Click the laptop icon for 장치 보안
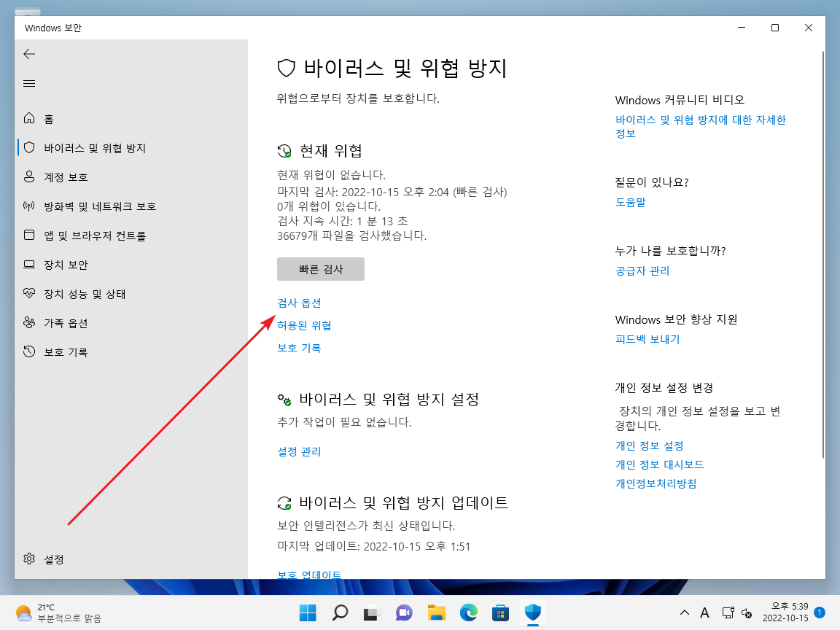The height and width of the screenshot is (630, 840). point(29,264)
